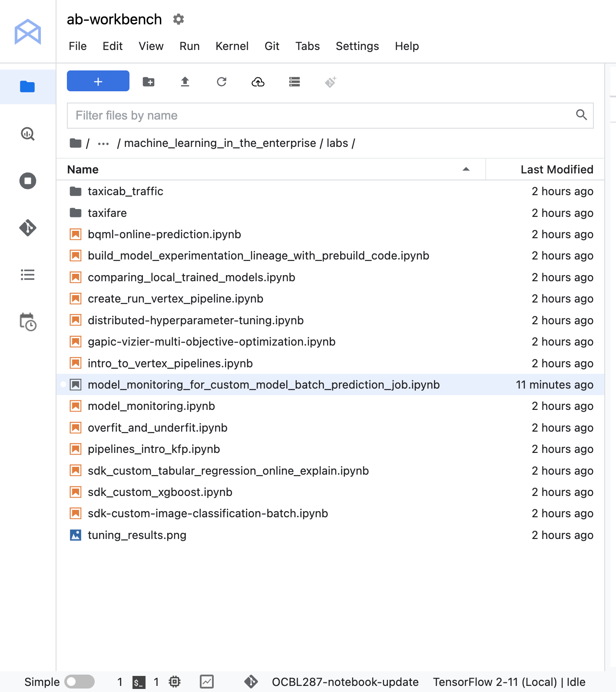Image resolution: width=616 pixels, height=692 pixels.
Task: Open the Settings menu
Action: 357,46
